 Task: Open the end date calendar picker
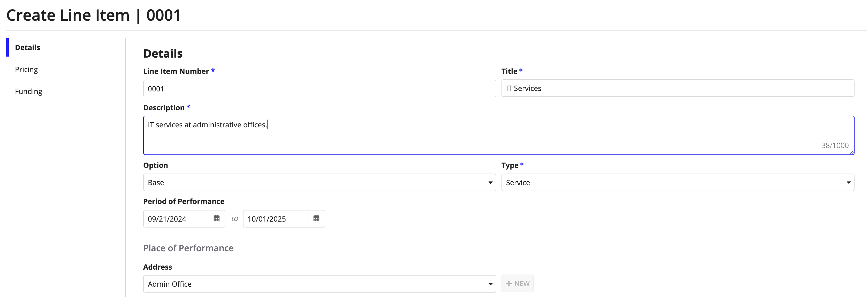316,218
